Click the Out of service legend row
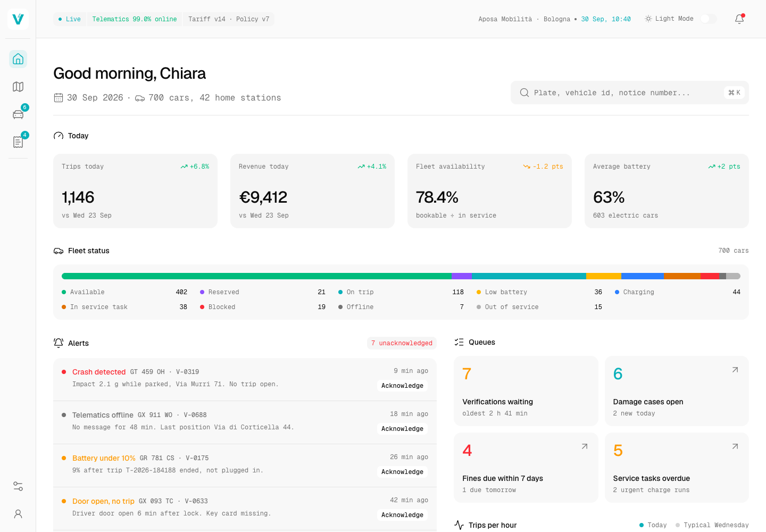The width and height of the screenshot is (766, 532). click(x=539, y=307)
